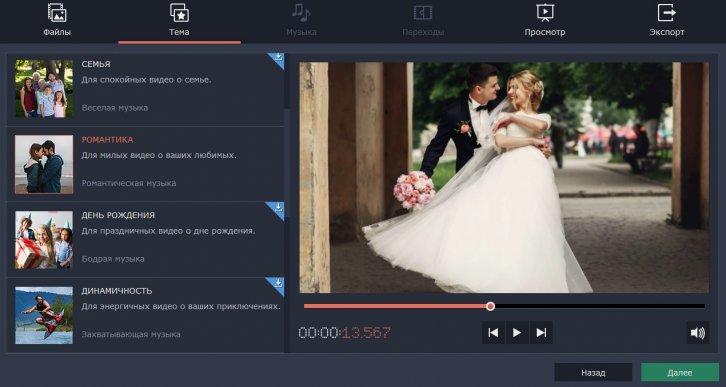This screenshot has height=387, width=726.
Task: Click 'Для праздничных видео о дне рождения.' text
Action: tap(169, 231)
